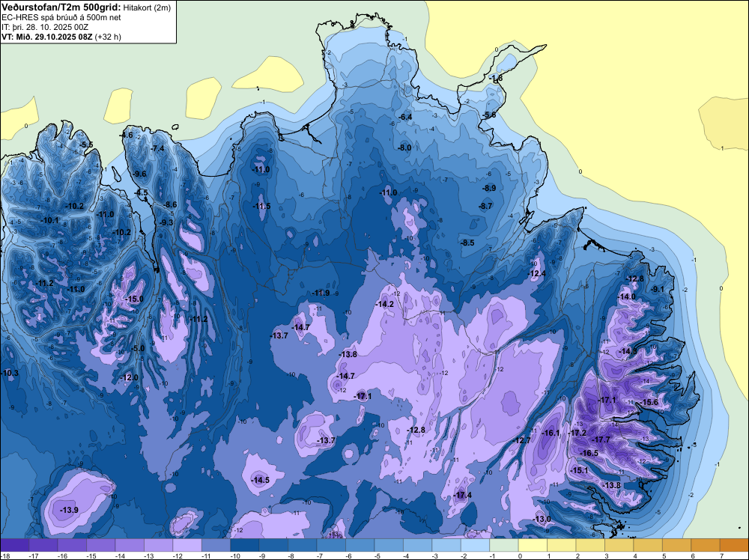
Task: Click the -11.5 temperature label
Action: (x=261, y=206)
